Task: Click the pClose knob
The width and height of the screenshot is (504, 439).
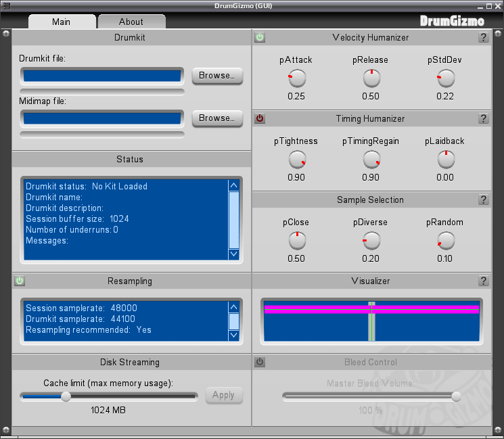Action: (297, 241)
